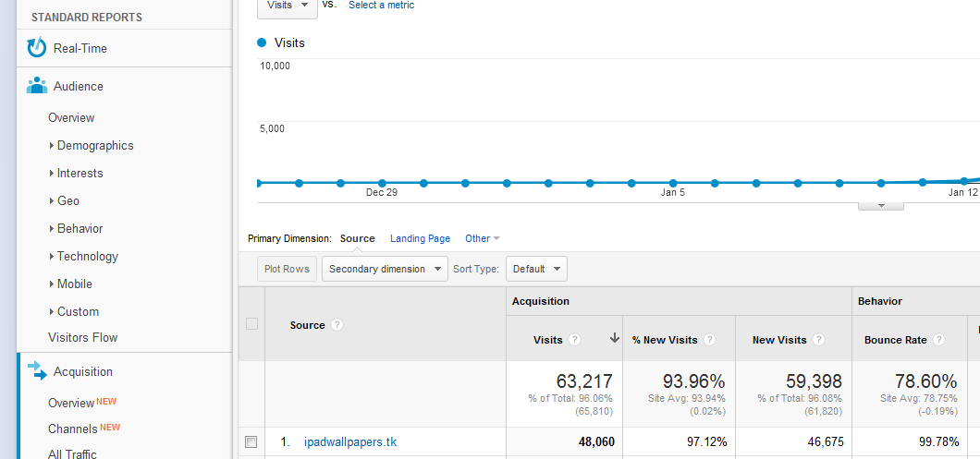The image size is (980, 459).
Task: Select Channels under Acquisition
Action: (73, 429)
